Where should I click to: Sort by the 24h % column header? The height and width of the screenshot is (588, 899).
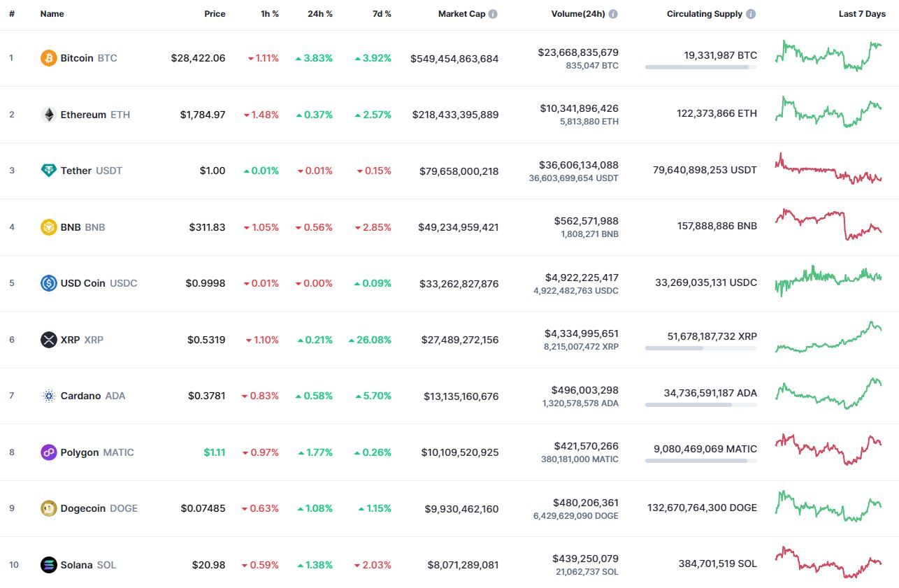pos(320,14)
